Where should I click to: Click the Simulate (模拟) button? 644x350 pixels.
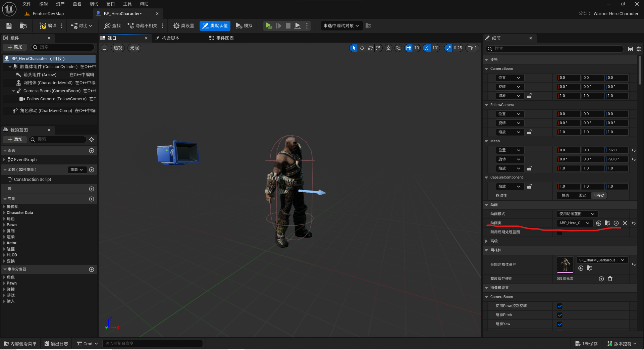[244, 26]
